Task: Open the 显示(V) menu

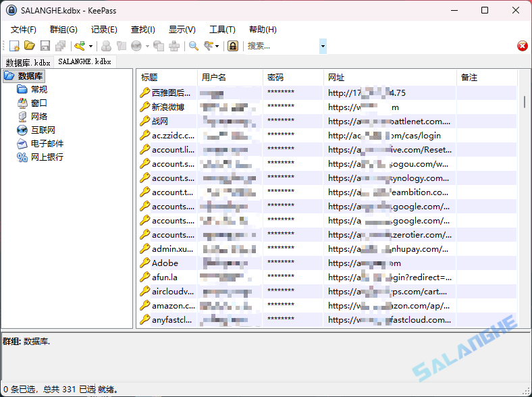Action: click(182, 30)
